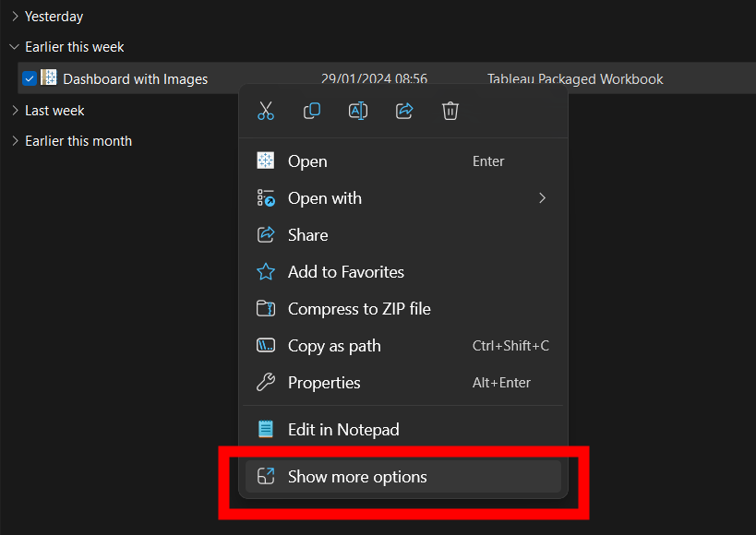Click the Copy icon in context menu

tap(312, 111)
